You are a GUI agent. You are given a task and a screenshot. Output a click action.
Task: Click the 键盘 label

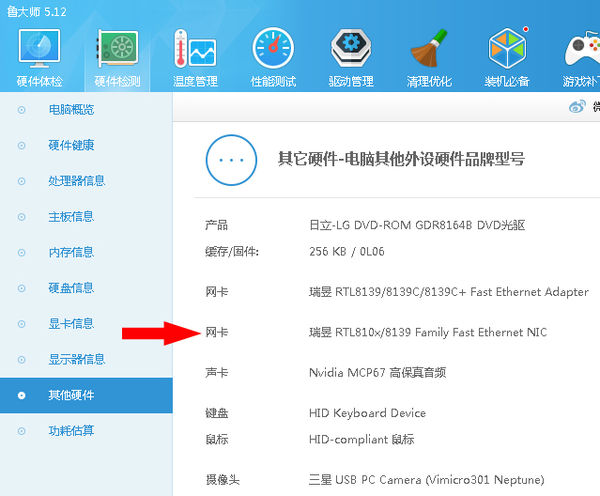pyautogui.click(x=217, y=413)
